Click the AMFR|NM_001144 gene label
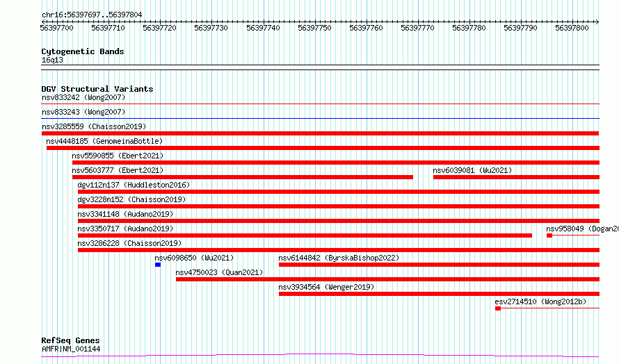 click(x=71, y=349)
